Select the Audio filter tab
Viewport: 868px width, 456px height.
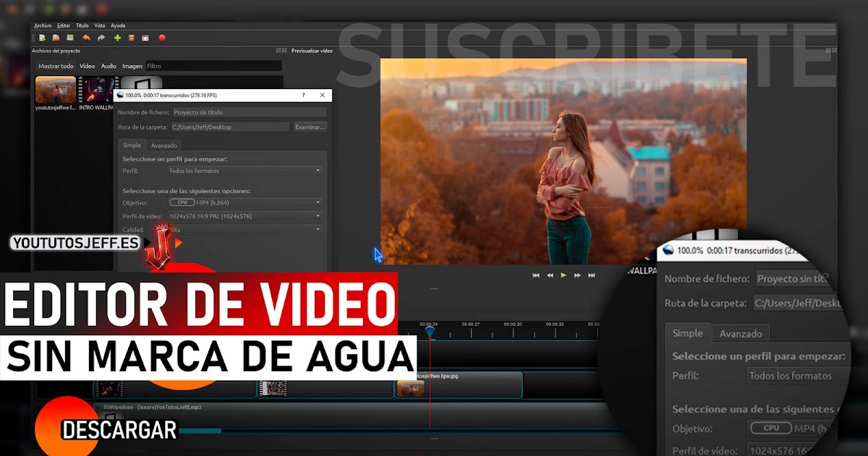point(109,66)
